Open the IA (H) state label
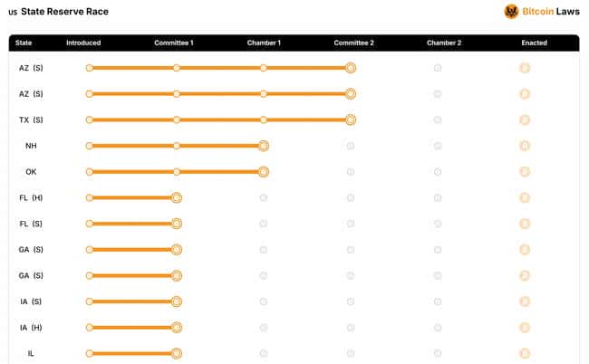Viewport: 589px width, 364px height. point(31,327)
